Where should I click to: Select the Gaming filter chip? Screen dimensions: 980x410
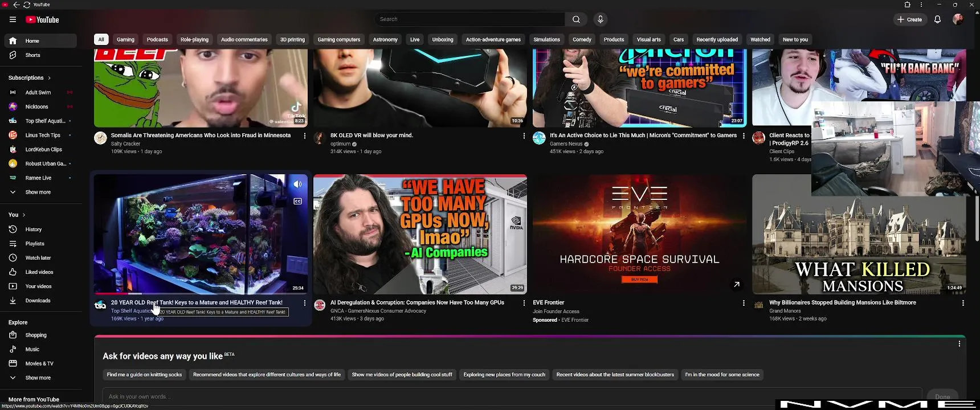125,40
